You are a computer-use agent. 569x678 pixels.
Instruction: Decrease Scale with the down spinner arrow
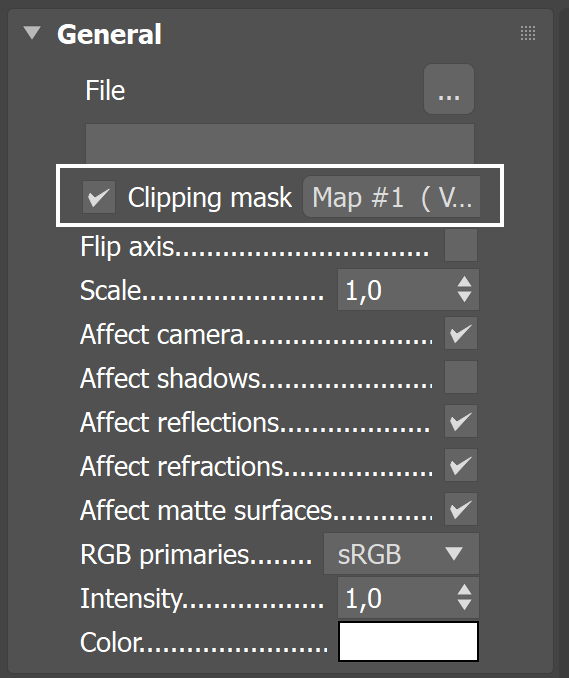point(464,297)
